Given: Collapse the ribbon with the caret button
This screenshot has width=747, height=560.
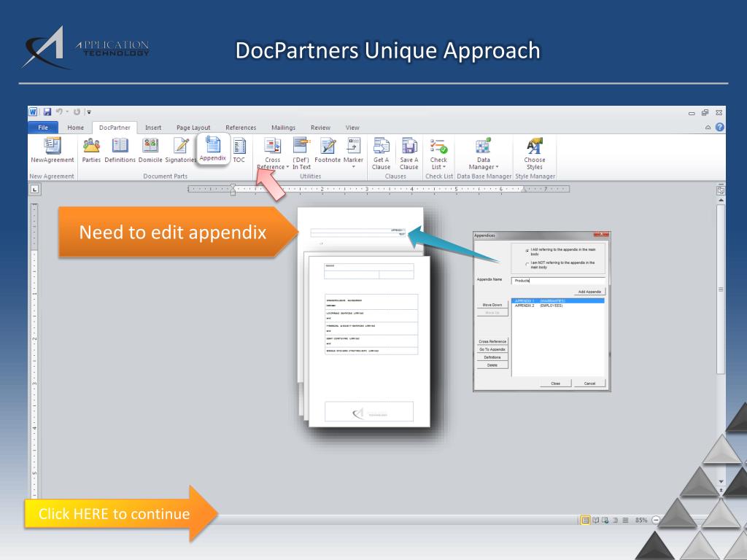Looking at the screenshot, I should point(708,128).
